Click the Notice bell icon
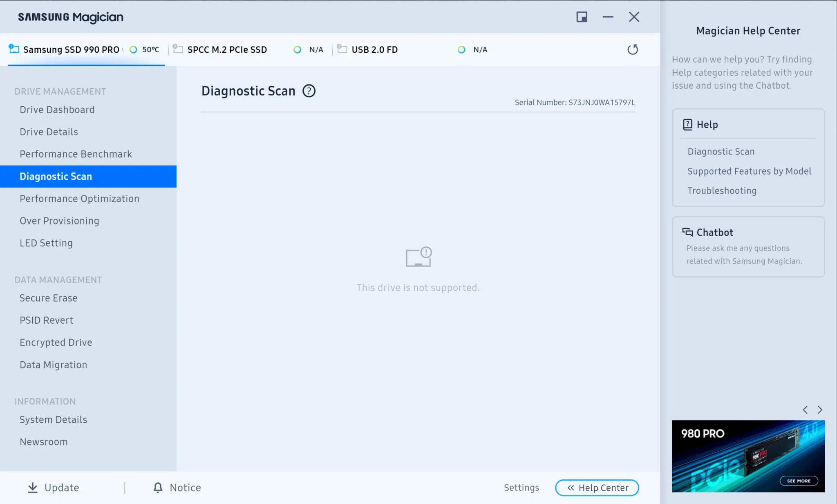The height and width of the screenshot is (504, 837). tap(158, 487)
